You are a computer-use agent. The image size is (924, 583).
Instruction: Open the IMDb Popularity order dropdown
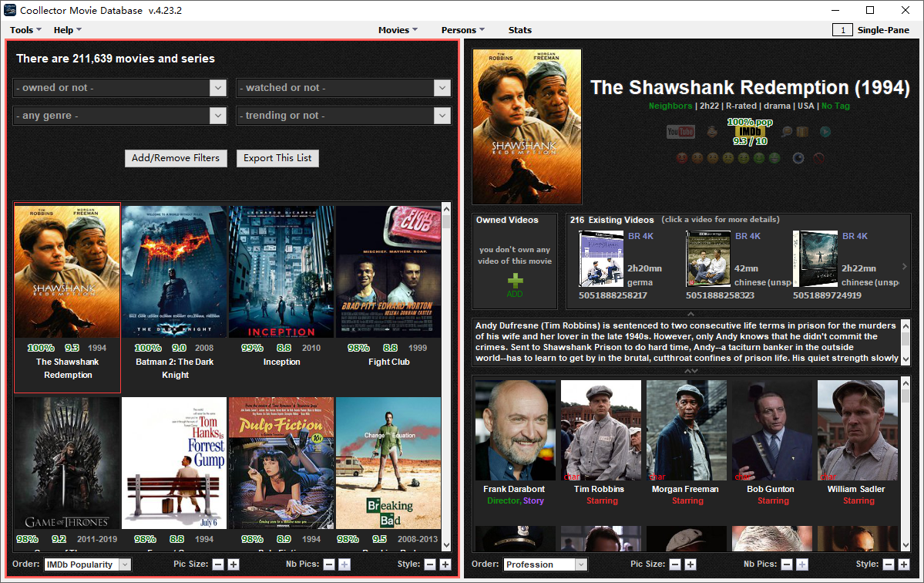[x=87, y=564]
